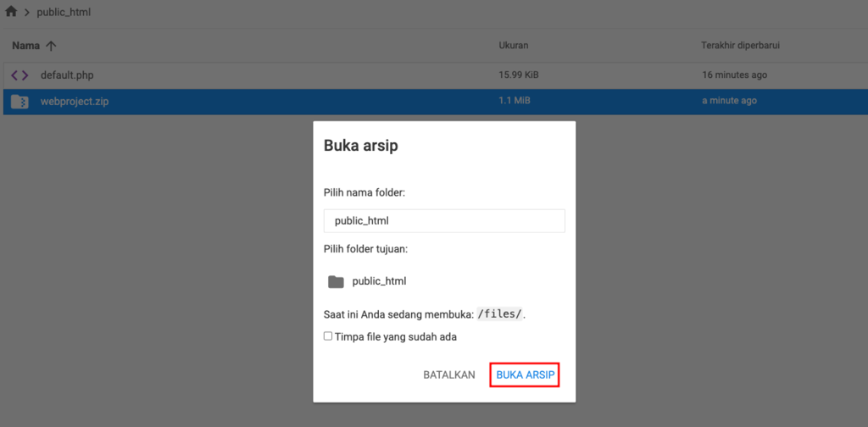The height and width of the screenshot is (427, 868).
Task: Click the a minute ago timestamp
Action: coord(729,101)
